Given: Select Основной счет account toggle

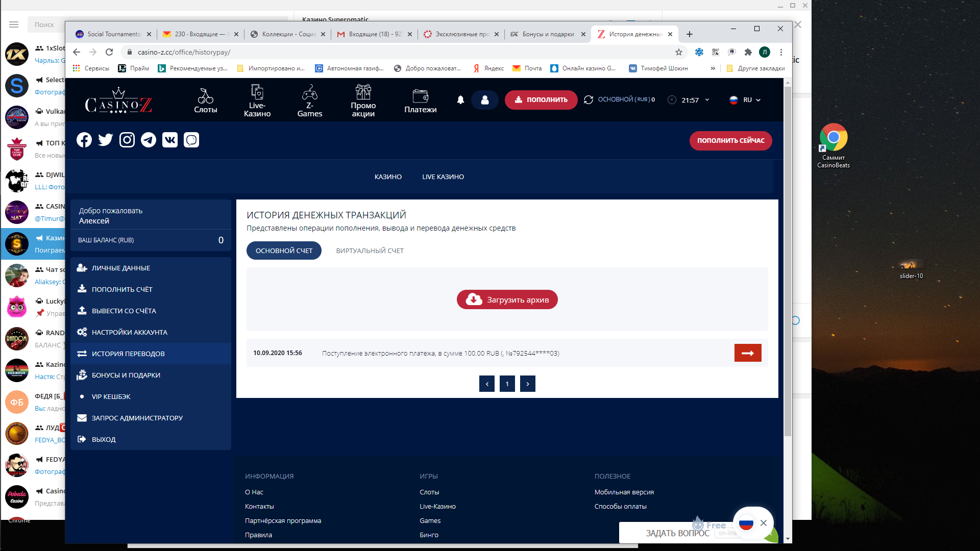Looking at the screenshot, I should click(x=284, y=251).
